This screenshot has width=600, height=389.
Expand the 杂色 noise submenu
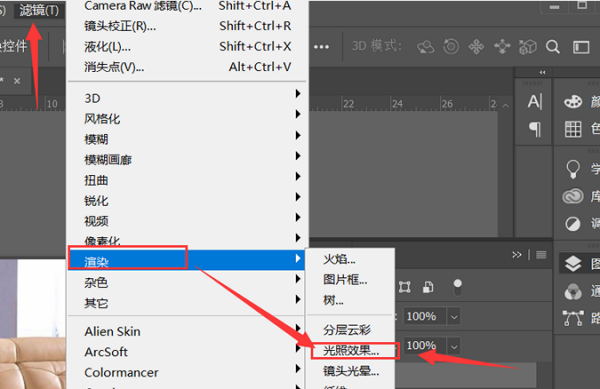coord(188,282)
